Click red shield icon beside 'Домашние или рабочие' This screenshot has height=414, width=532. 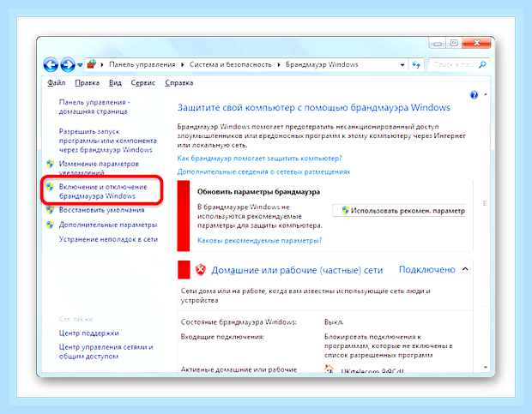201,270
